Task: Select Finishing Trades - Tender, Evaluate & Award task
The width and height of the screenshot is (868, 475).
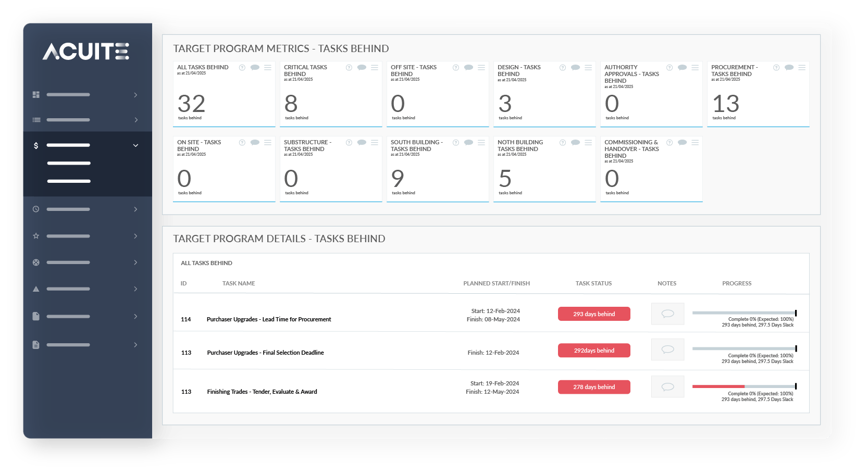Action: pyautogui.click(x=262, y=392)
